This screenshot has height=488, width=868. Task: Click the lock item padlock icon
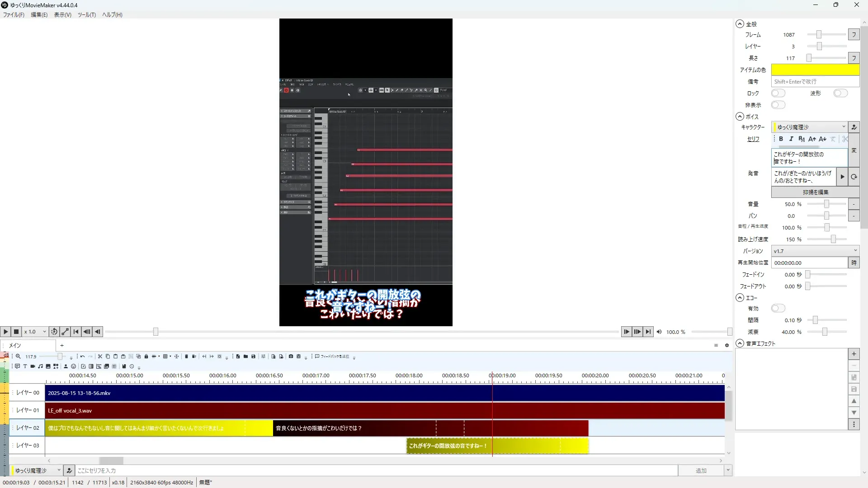[x=146, y=357]
